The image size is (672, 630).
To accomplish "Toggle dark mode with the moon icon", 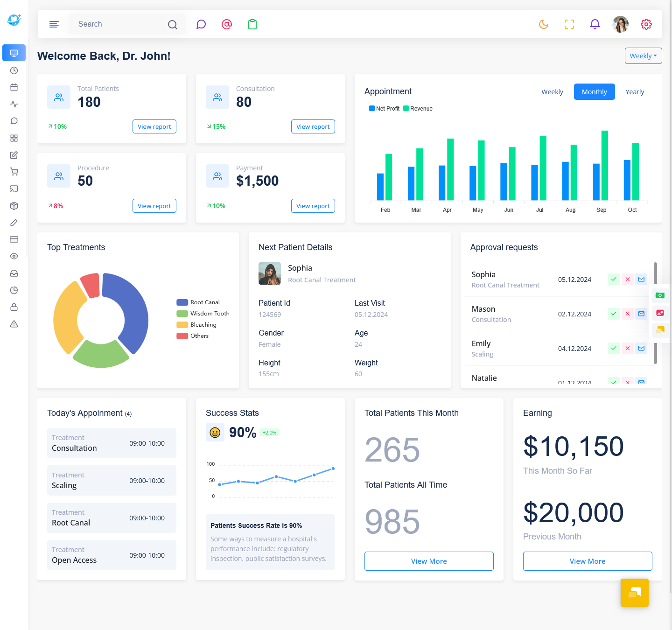I will click(x=544, y=24).
